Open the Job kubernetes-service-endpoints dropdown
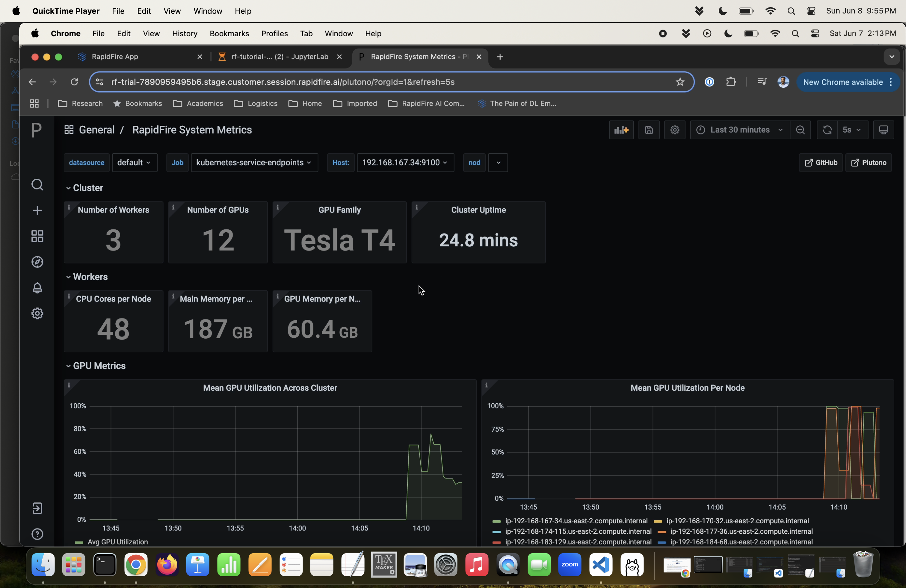 tap(254, 163)
